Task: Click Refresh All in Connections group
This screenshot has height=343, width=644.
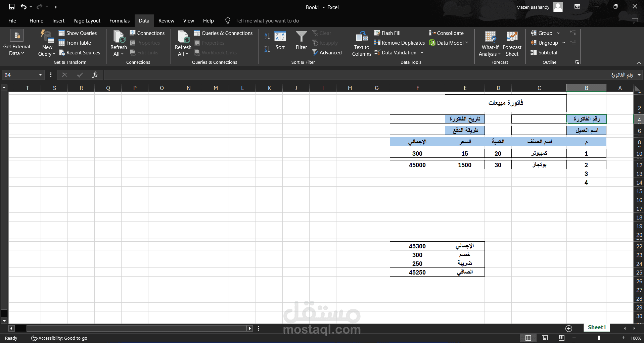Action: pos(119,43)
